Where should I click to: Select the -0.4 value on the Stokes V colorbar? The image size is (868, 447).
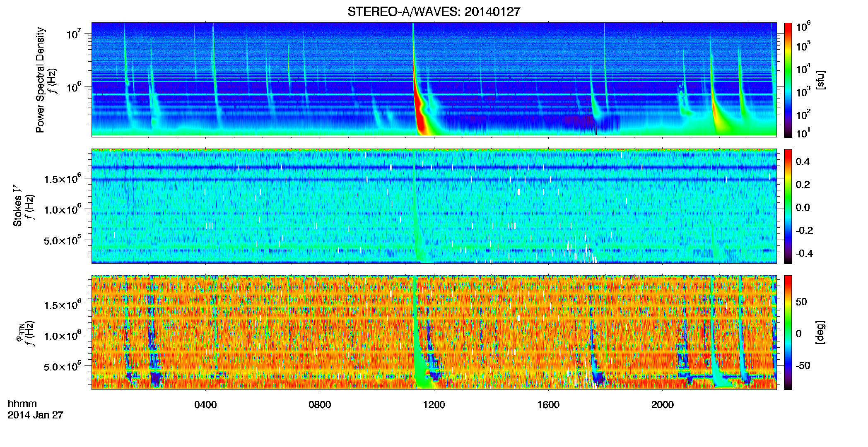tap(804, 253)
